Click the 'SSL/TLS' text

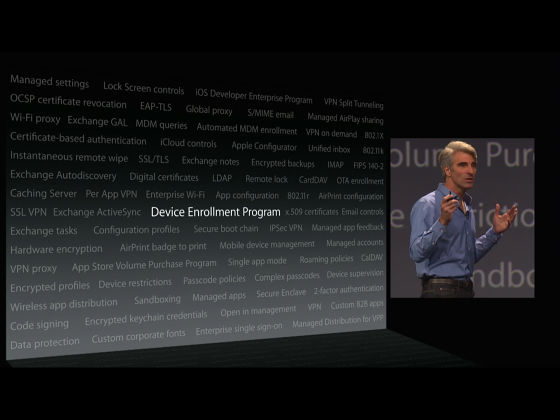tap(154, 159)
